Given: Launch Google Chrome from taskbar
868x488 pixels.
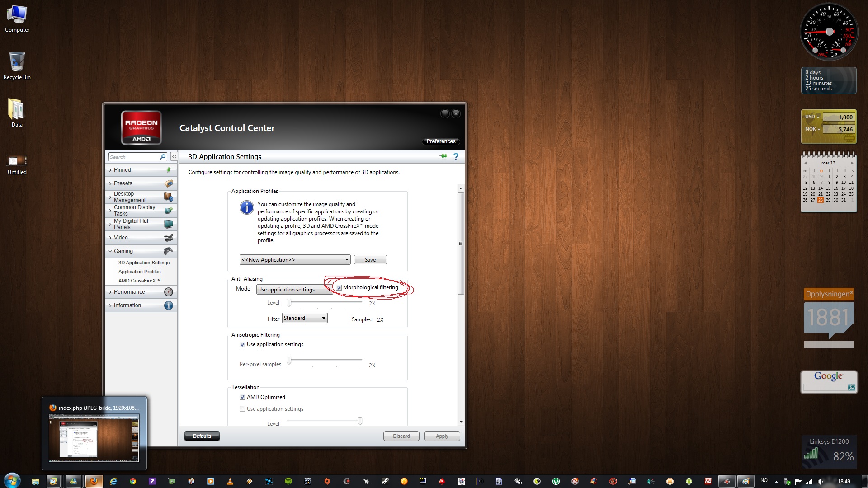Looking at the screenshot, I should 133,481.
